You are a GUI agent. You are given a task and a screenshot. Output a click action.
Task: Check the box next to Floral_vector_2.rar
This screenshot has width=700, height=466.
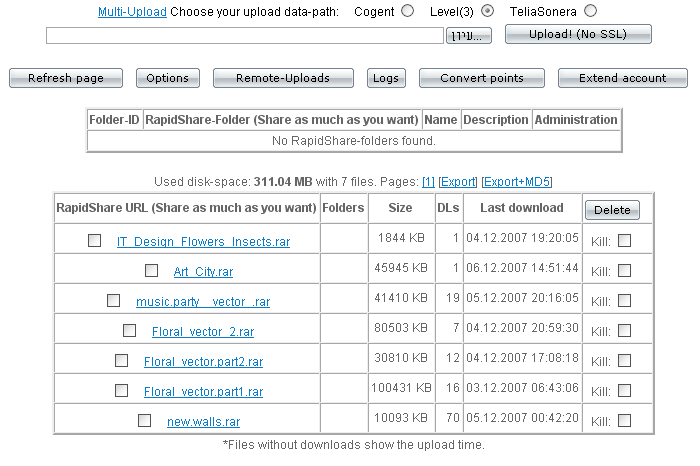tap(130, 330)
